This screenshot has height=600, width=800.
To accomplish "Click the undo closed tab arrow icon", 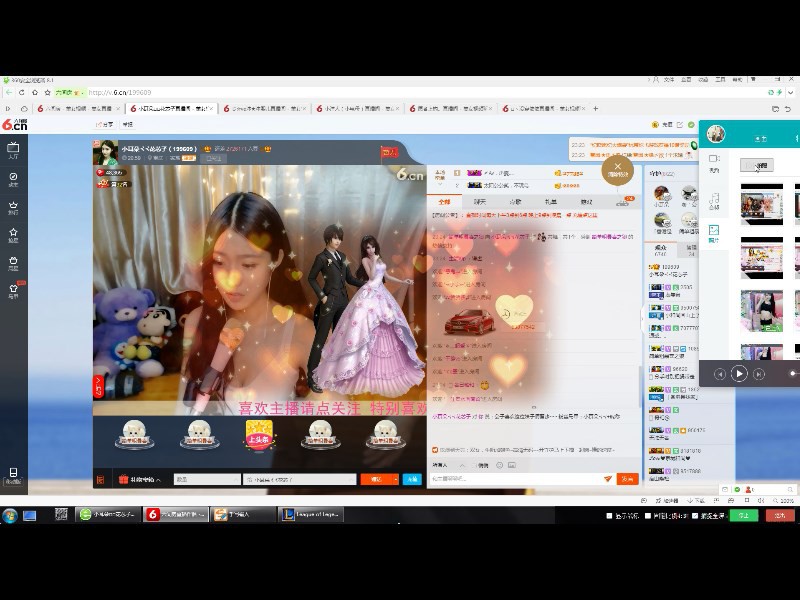I will point(788,108).
